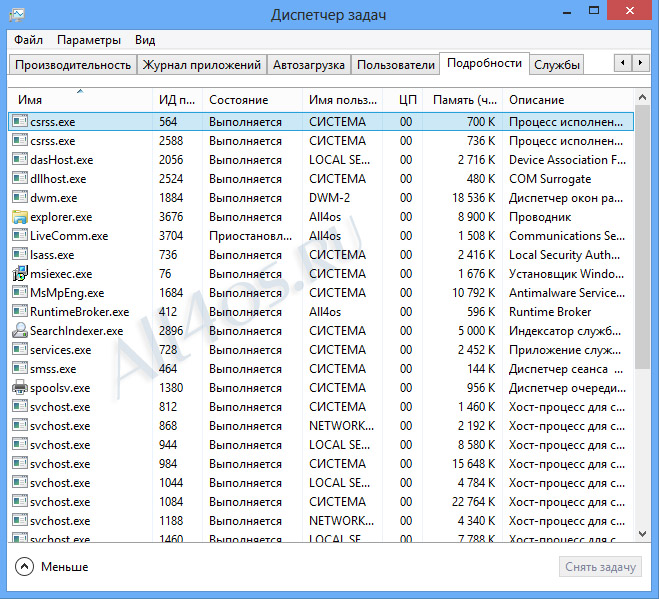Click the Меньше collapse arrow icon
659x599 pixels.
point(24,567)
